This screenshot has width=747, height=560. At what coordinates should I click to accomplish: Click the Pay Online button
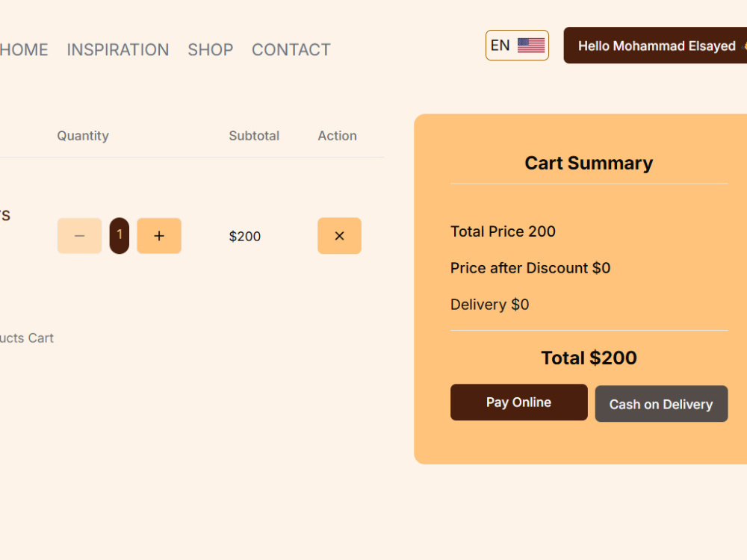click(x=519, y=402)
